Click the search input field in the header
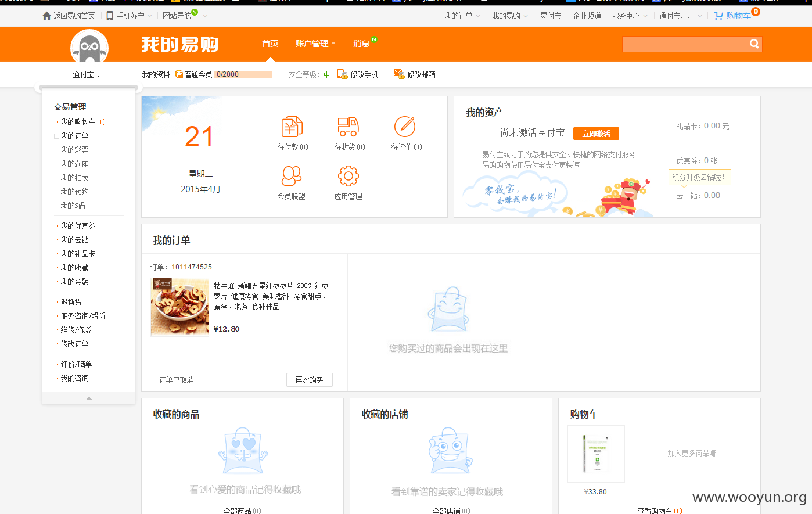The width and height of the screenshot is (812, 514). pos(685,44)
